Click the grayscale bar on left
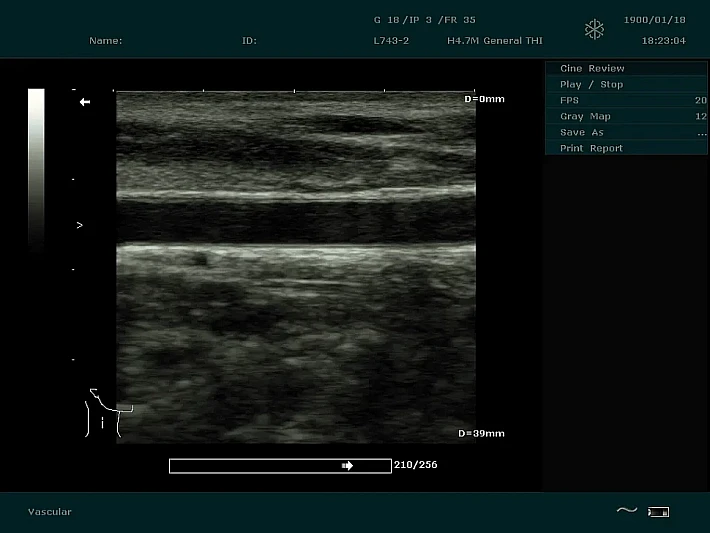Image resolution: width=710 pixels, height=533 pixels. click(x=36, y=165)
